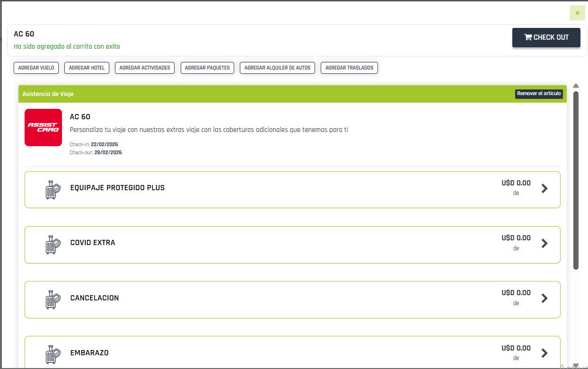Click the luggage shield icon for Covid Extra
Viewport: 588px width, 369px height.
pos(53,245)
